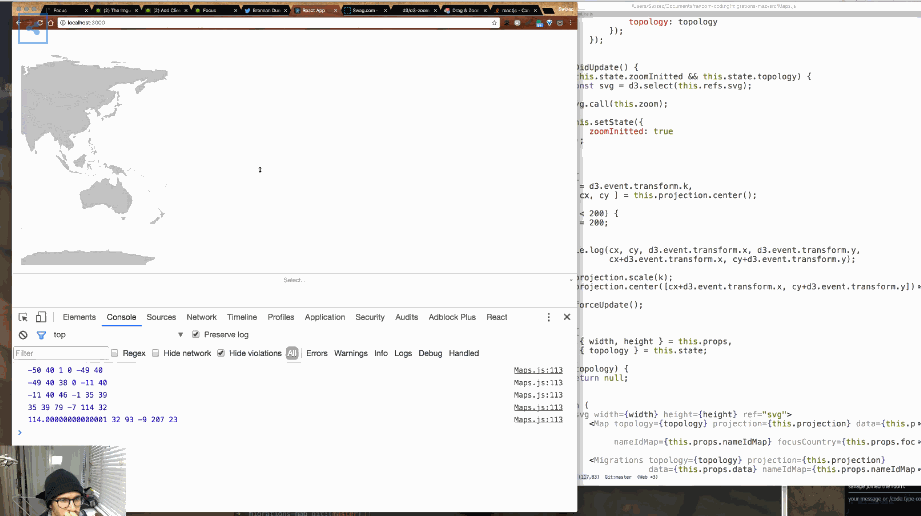Toggle the console filter funnel icon
This screenshot has width=921, height=516.
point(41,335)
